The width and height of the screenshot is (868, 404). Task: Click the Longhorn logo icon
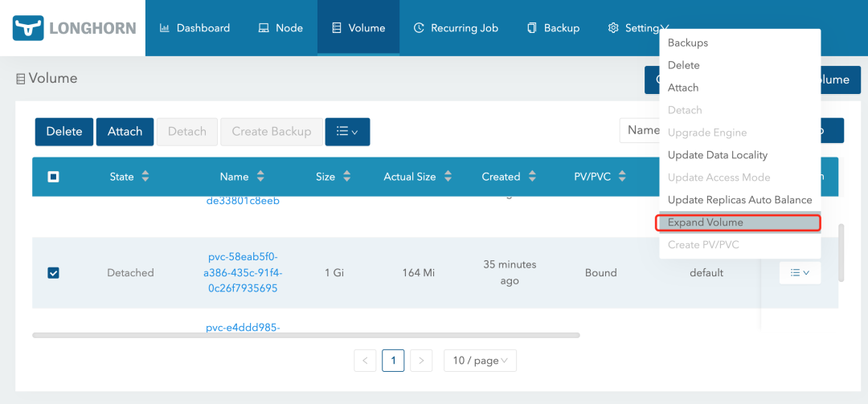click(27, 28)
